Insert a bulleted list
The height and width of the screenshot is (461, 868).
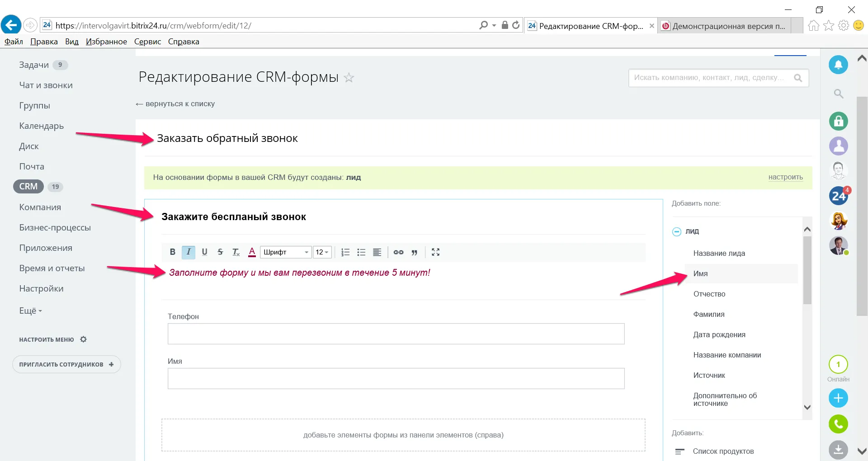click(x=361, y=252)
